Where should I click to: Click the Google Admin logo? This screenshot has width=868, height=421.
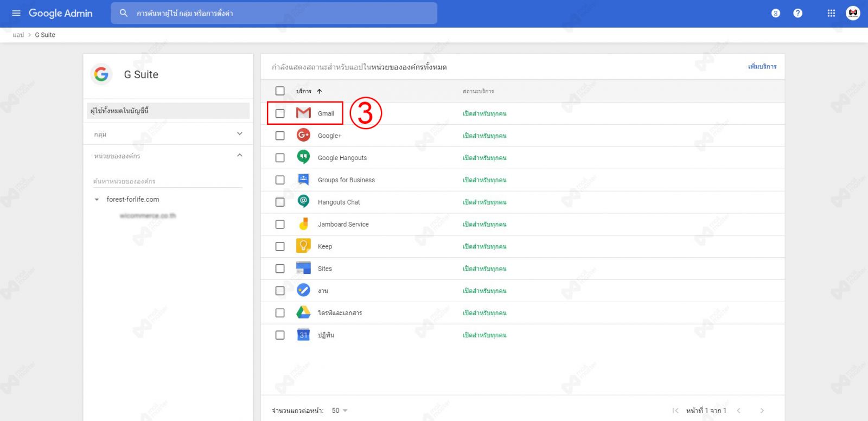(60, 13)
